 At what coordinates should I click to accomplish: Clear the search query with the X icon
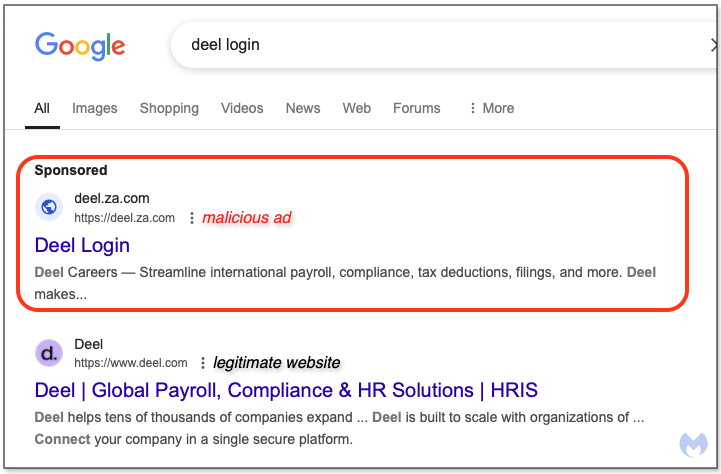tap(714, 45)
